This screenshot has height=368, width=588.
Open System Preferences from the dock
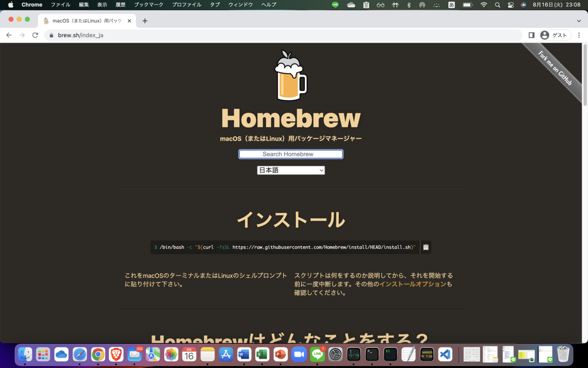pos(336,354)
